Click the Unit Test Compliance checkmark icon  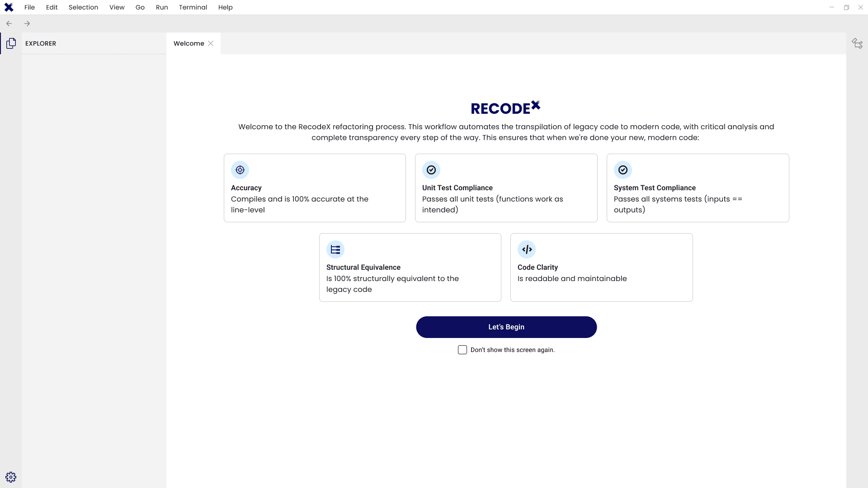pos(431,170)
